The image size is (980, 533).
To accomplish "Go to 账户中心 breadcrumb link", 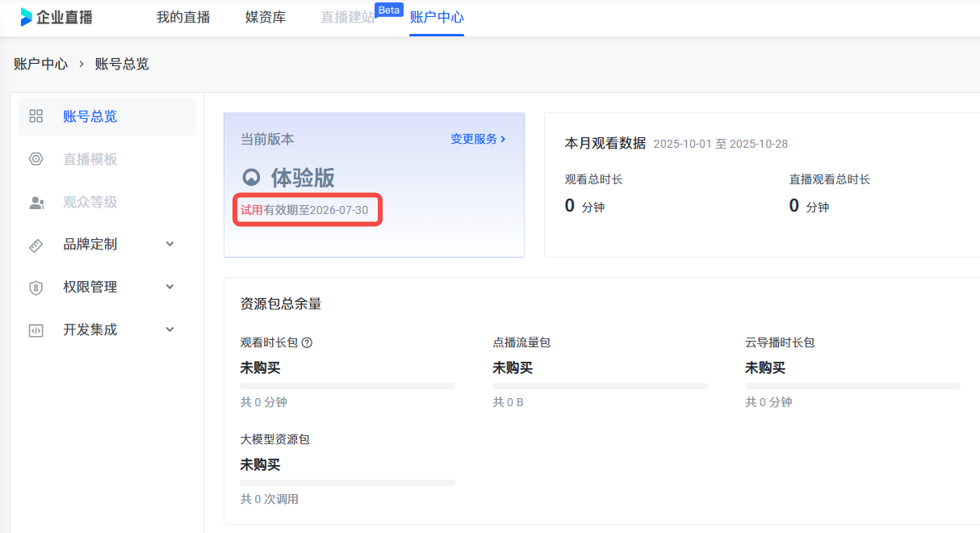I will click(41, 64).
